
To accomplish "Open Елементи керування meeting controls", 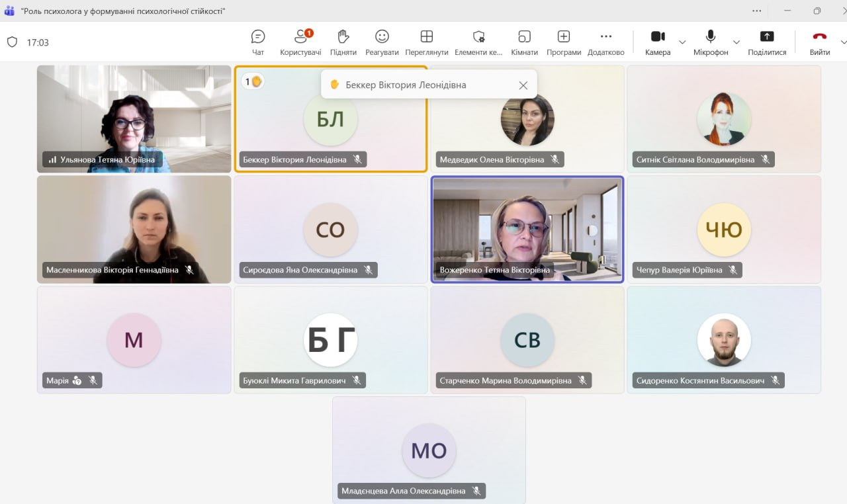I will click(x=478, y=42).
